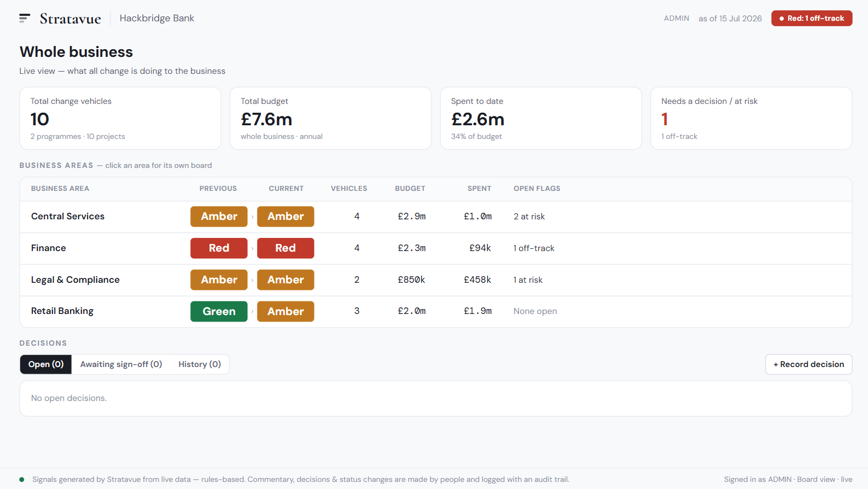
Task: Click 'None open' in Retail Banking row
Action: click(x=535, y=311)
